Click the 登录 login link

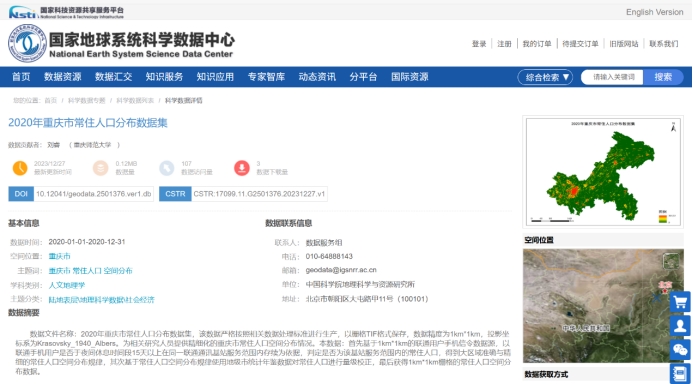(x=479, y=44)
